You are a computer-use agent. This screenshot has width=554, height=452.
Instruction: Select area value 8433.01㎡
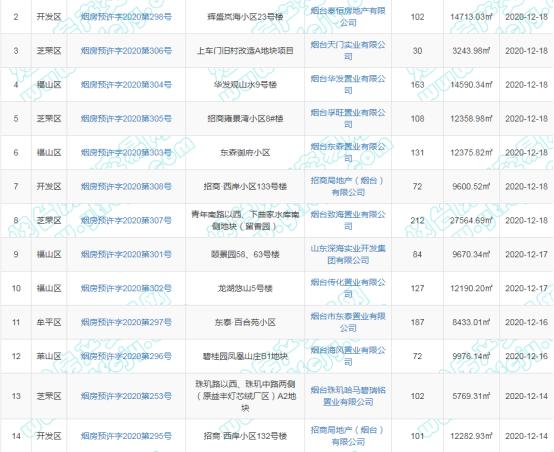click(x=471, y=322)
